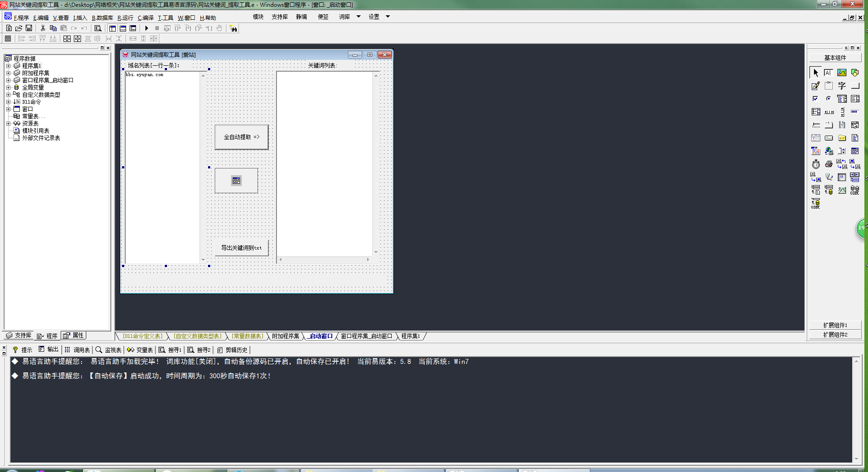Expand the 程序集1 tree node
This screenshot has width=868, height=472.
pyautogui.click(x=8, y=66)
